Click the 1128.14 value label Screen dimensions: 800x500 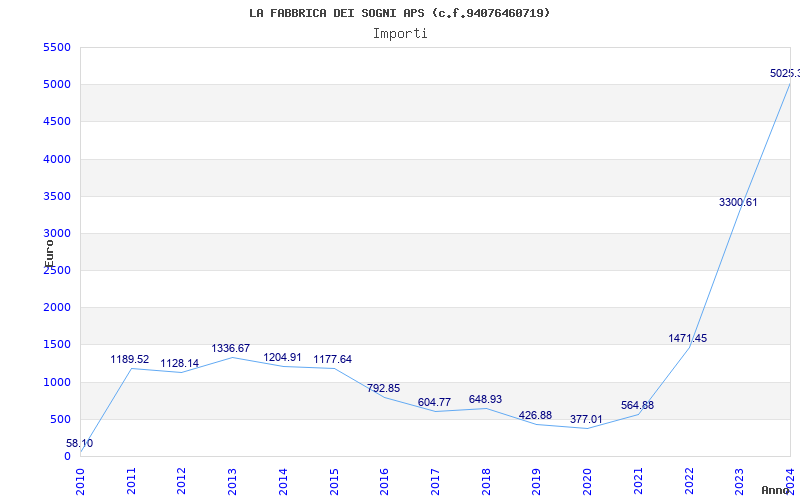tap(180, 363)
